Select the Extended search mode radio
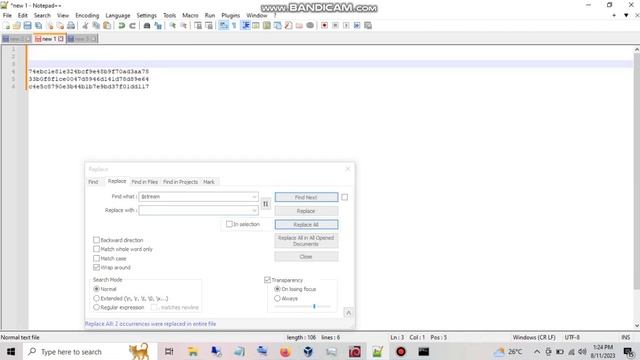 96,298
